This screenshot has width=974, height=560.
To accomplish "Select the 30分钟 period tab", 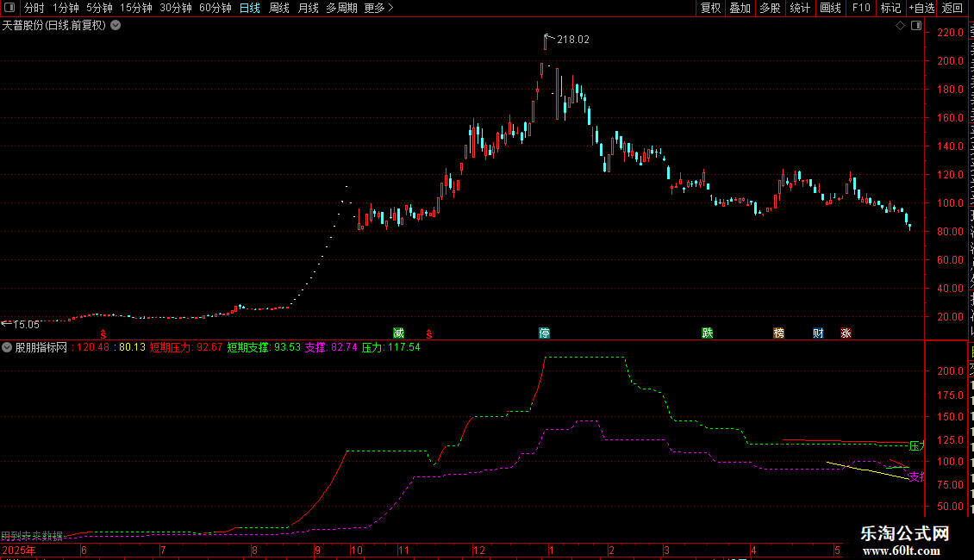I will click(176, 8).
